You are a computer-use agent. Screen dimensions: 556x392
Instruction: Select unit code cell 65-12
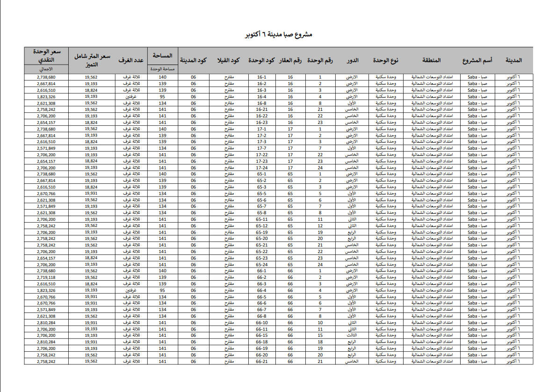(261, 226)
